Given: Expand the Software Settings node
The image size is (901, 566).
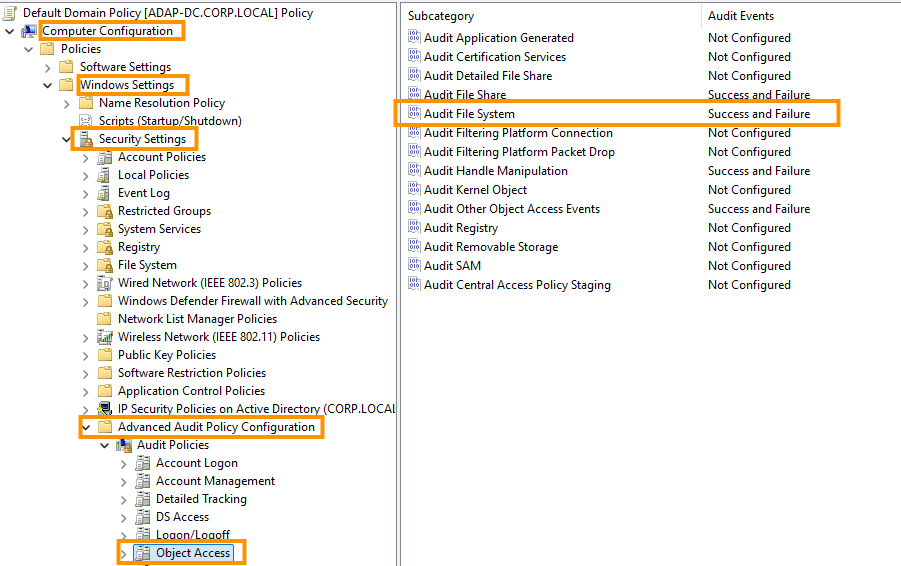Looking at the screenshot, I should pyautogui.click(x=48, y=67).
